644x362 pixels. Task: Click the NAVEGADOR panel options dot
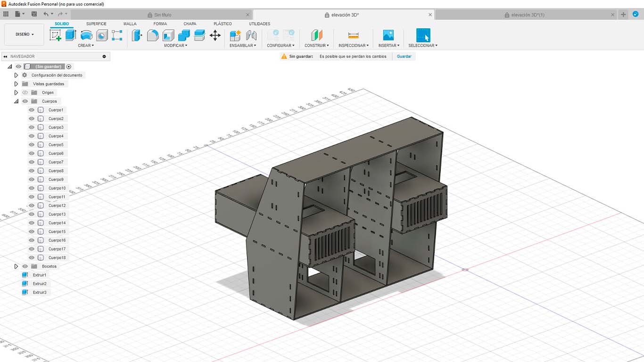pyautogui.click(x=104, y=57)
